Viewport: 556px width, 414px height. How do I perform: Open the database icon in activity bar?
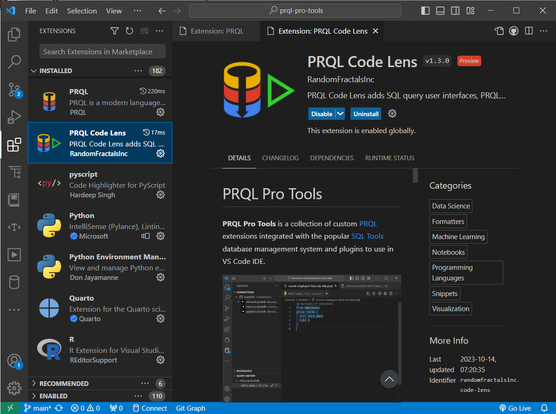click(14, 282)
